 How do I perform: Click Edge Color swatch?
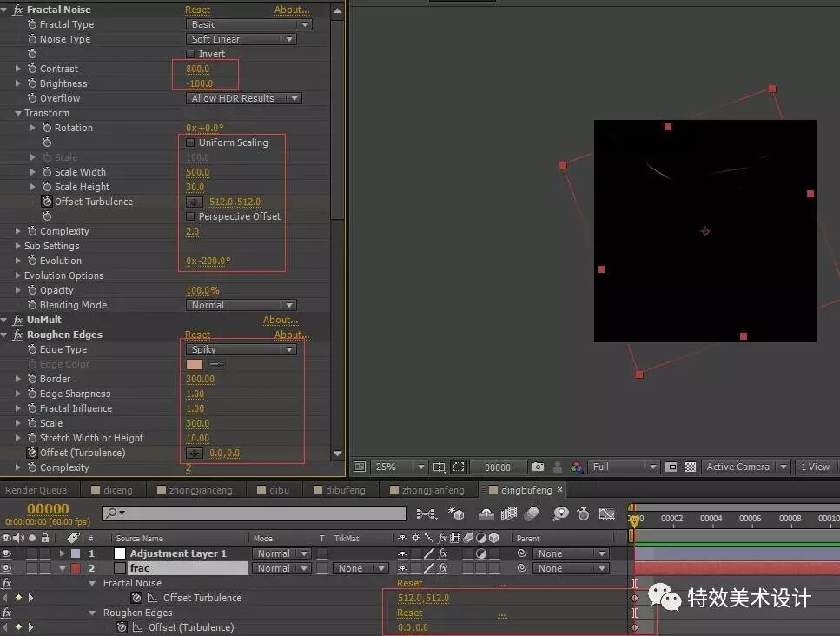[195, 364]
